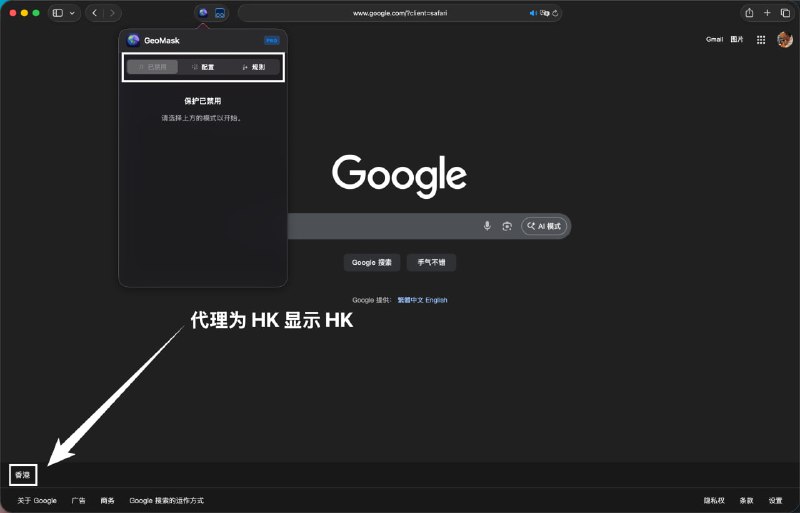This screenshot has height=513, width=800.
Task: Open 设置 footer menu
Action: pyautogui.click(x=776, y=501)
